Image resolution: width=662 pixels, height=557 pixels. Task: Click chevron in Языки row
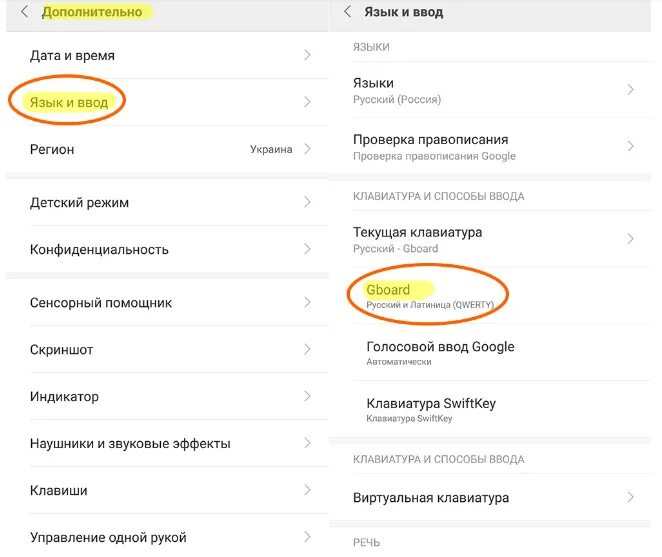(631, 90)
